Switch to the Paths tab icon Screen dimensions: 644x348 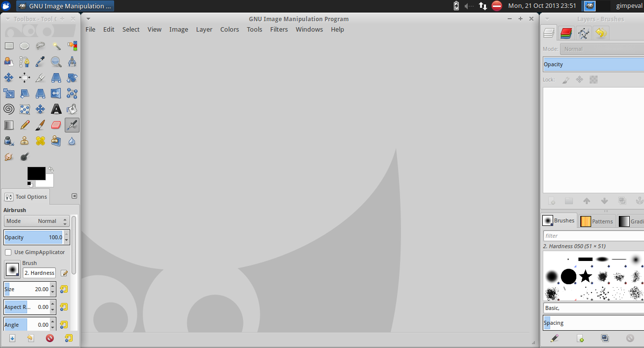pos(584,33)
